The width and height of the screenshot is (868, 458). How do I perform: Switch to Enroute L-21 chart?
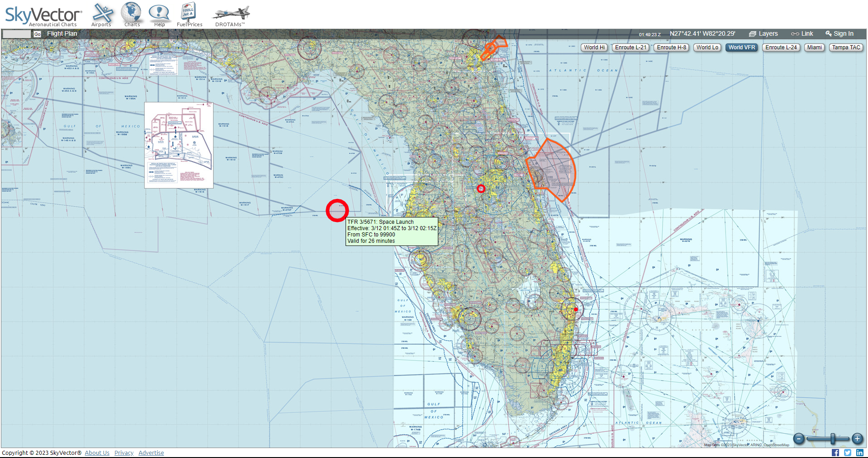[631, 47]
